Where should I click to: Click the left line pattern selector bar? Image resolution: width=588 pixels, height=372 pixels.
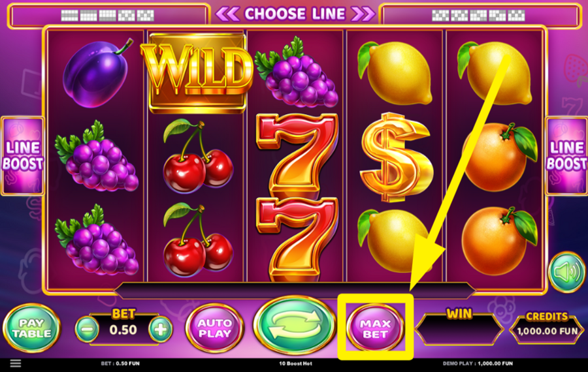(108, 16)
